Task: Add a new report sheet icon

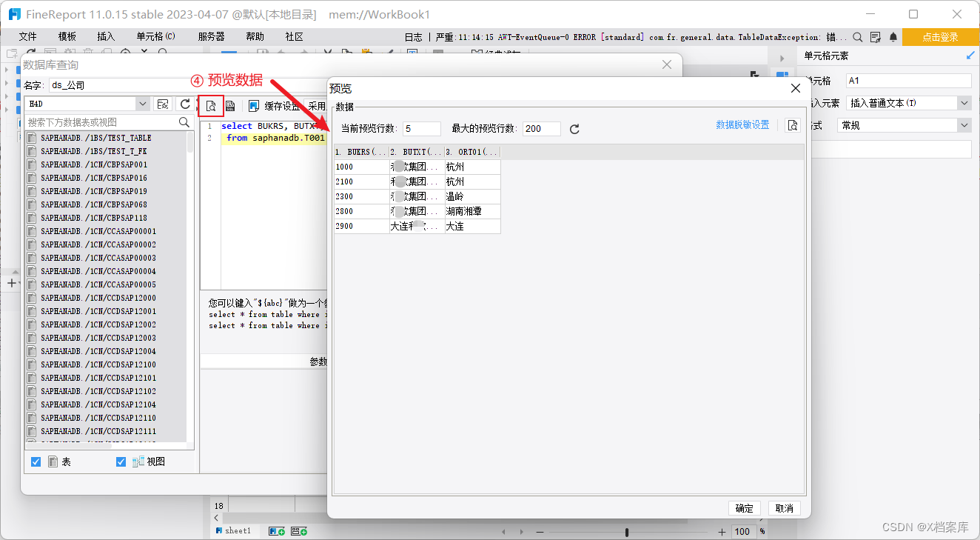Action: tap(277, 531)
